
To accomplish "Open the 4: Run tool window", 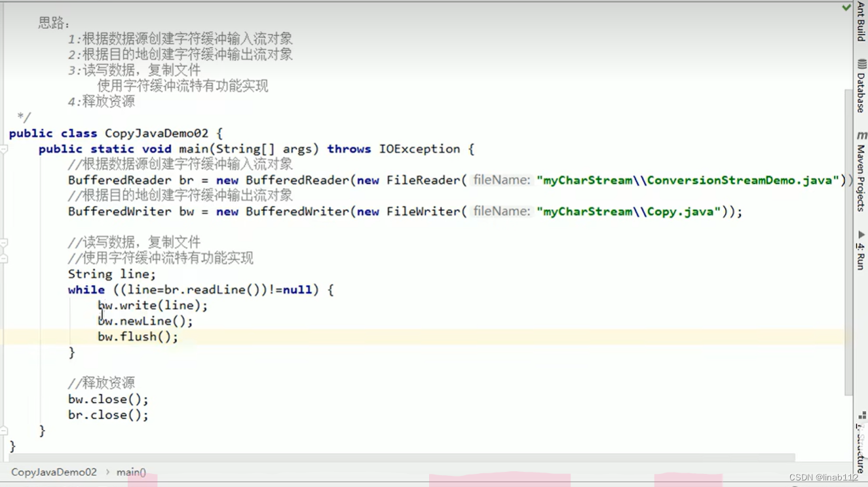I will [861, 250].
